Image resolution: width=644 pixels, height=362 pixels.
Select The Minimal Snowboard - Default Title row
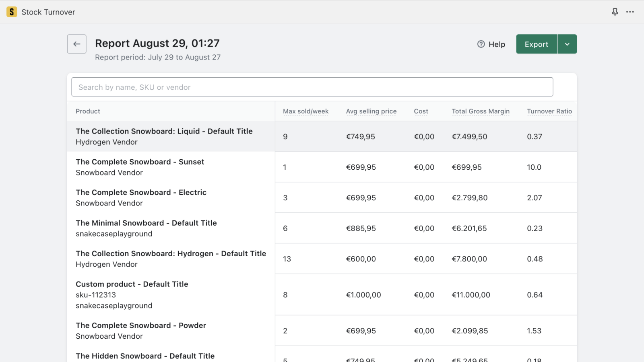click(322, 228)
